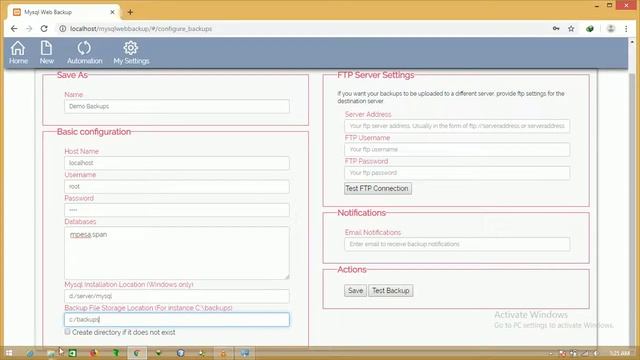The width and height of the screenshot is (640, 360).
Task: Open a new browser tab with plus
Action: [130, 12]
